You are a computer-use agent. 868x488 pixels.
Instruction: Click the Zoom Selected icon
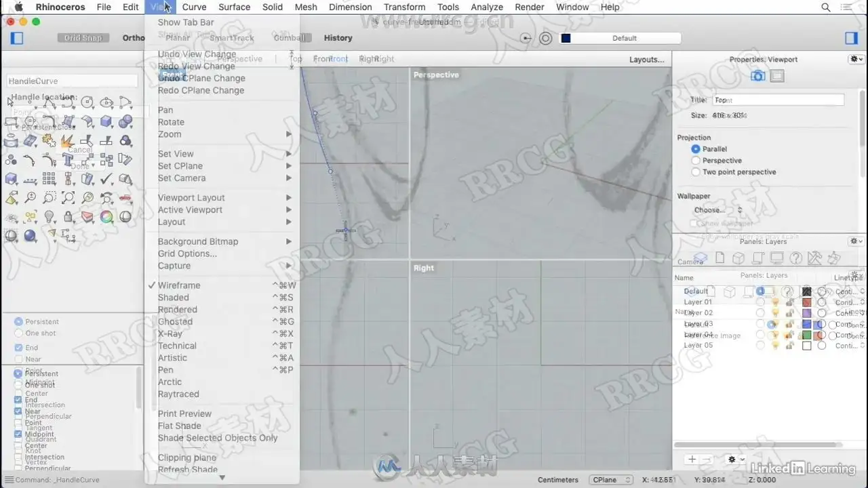pos(87,198)
